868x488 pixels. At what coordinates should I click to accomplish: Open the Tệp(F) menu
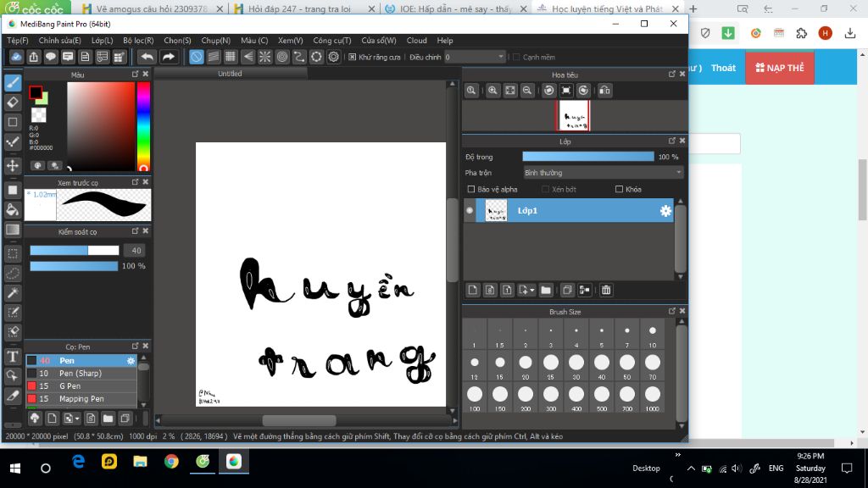(18, 41)
